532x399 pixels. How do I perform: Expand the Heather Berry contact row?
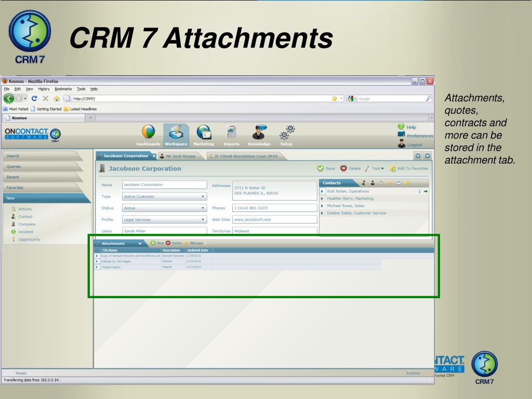322,198
